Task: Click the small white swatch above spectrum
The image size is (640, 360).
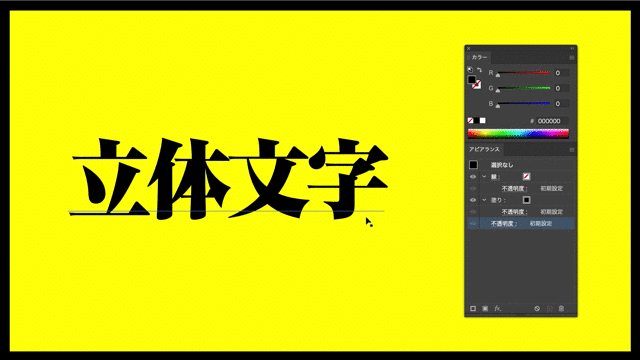Action: [x=482, y=120]
